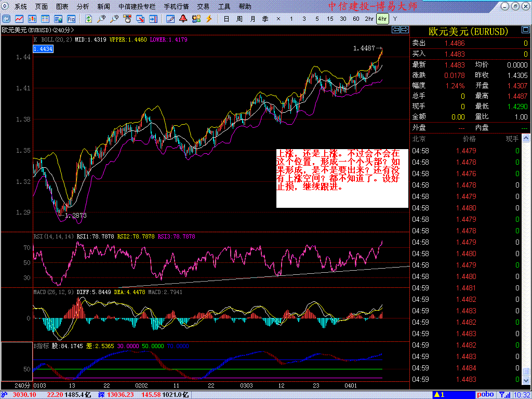Open the drawing pencil tool icon
532x399 pixels.
point(170,19)
